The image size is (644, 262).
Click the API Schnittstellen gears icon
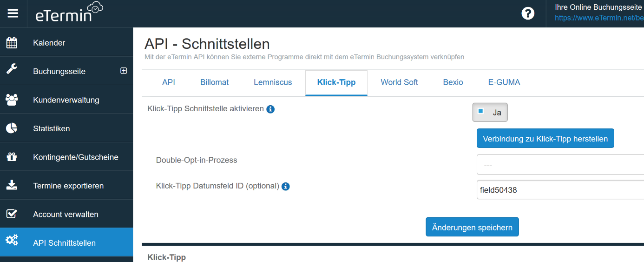[x=12, y=241]
